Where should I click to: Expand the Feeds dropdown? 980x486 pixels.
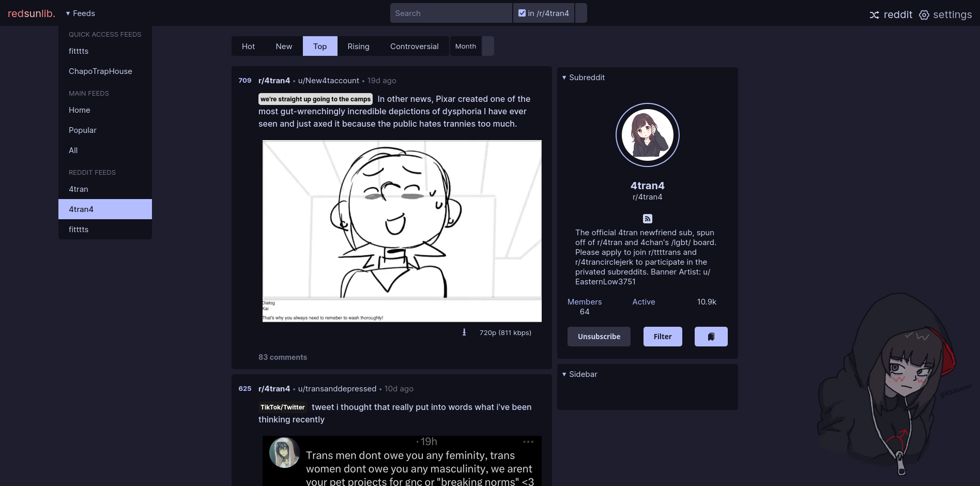coord(81,13)
